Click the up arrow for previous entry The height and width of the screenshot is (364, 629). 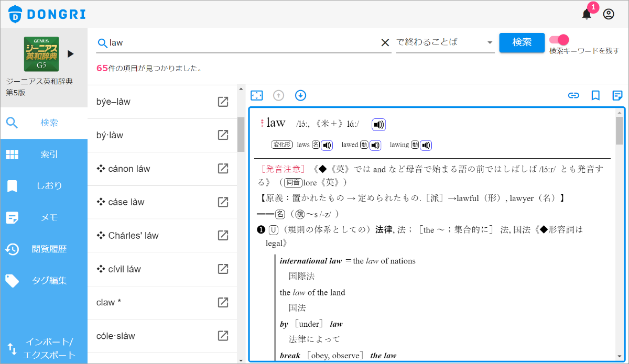point(278,95)
